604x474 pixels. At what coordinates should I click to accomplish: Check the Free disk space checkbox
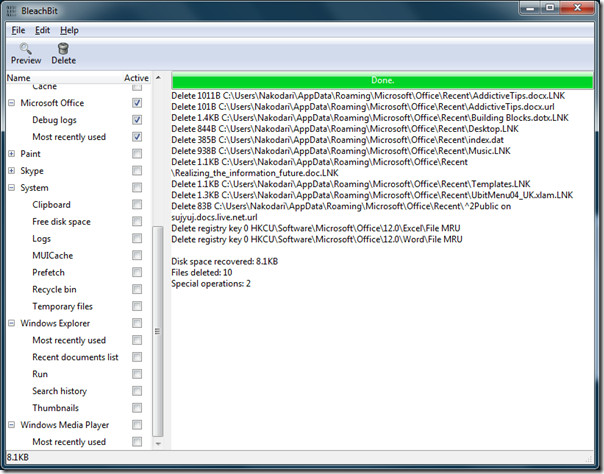point(137,221)
